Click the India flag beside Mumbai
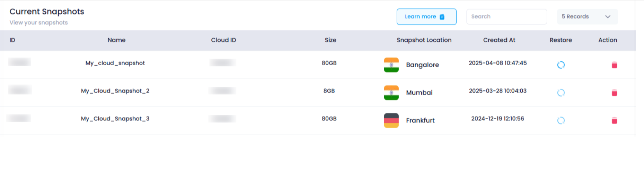This screenshot has height=170, width=644. pyautogui.click(x=391, y=93)
